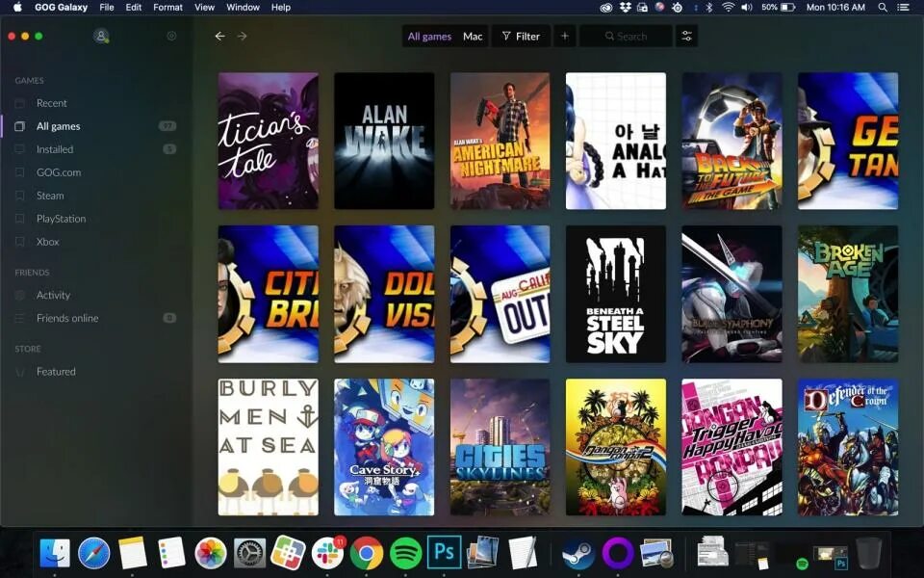Click the Creative Cloud menu bar icon
Screen dimensions: 924x578
pos(607,7)
